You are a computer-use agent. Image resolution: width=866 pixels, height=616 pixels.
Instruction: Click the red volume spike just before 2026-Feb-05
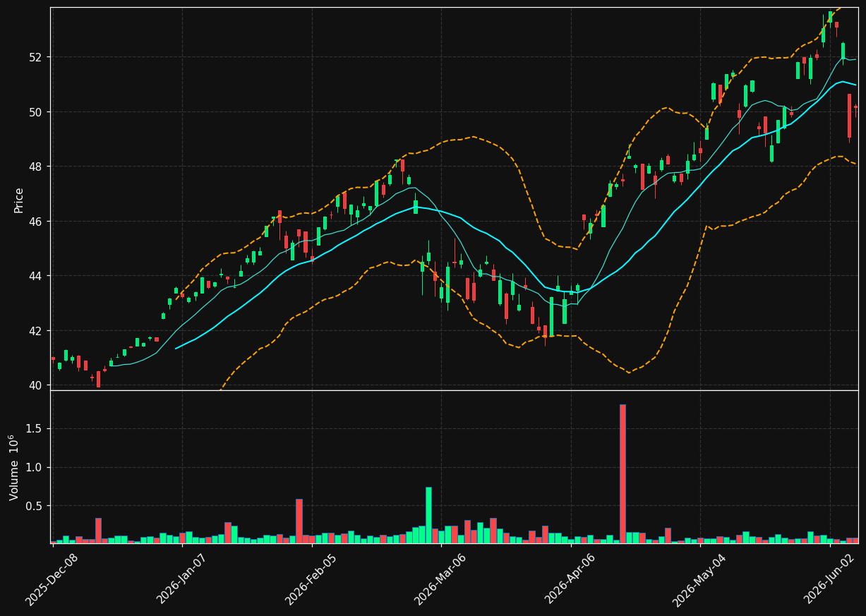(x=299, y=521)
